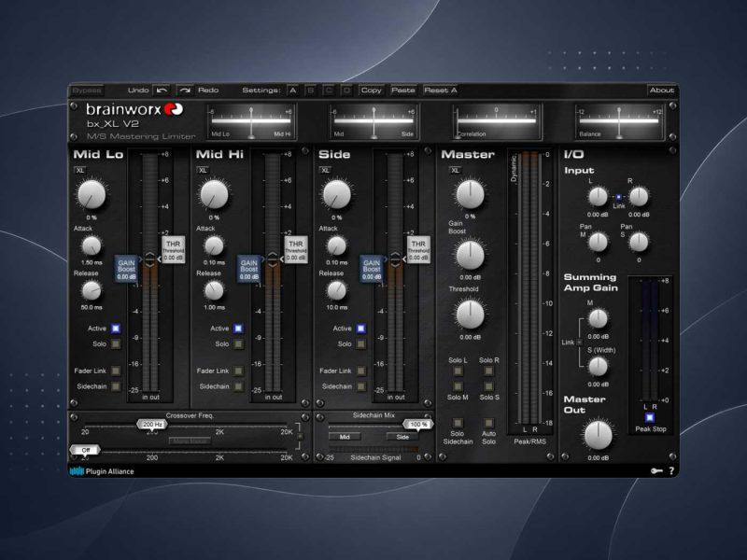This screenshot has height=560, width=747.
Task: Click the Plugin Alliance logo
Action: [102, 471]
